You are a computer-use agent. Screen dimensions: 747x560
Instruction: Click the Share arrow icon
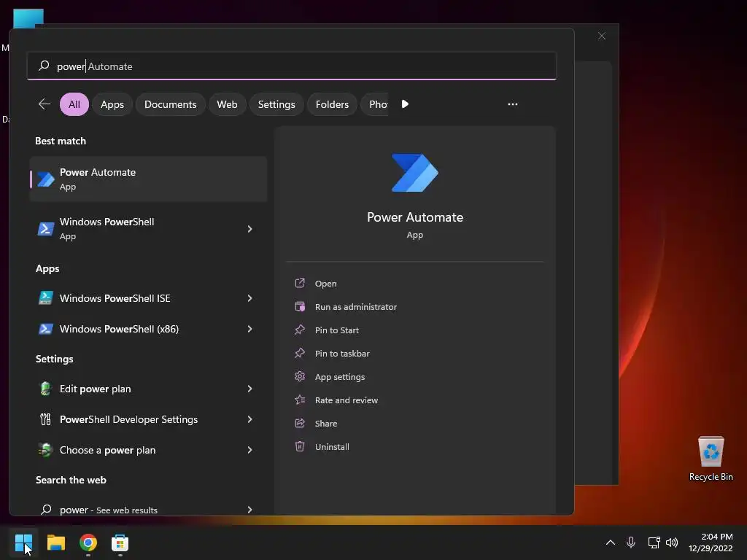click(x=300, y=424)
